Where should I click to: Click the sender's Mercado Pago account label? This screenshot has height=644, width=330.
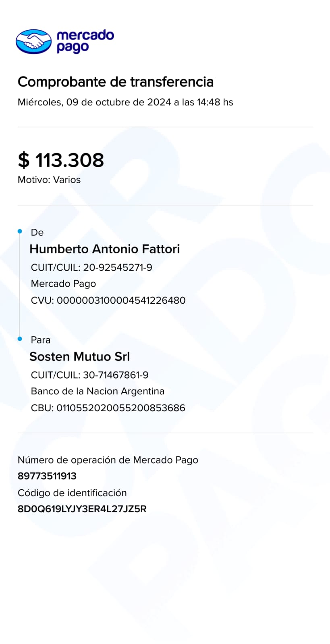coord(63,284)
